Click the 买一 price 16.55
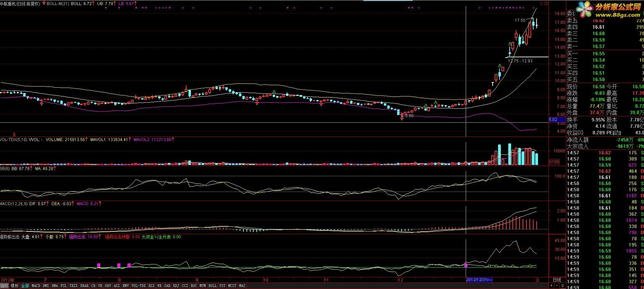This screenshot has width=644, height=289. (598, 54)
